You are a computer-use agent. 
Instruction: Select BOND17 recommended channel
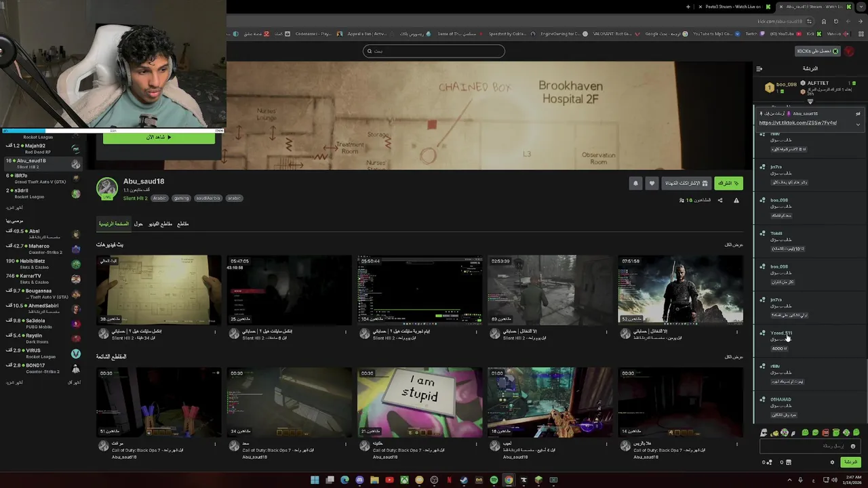point(42,368)
